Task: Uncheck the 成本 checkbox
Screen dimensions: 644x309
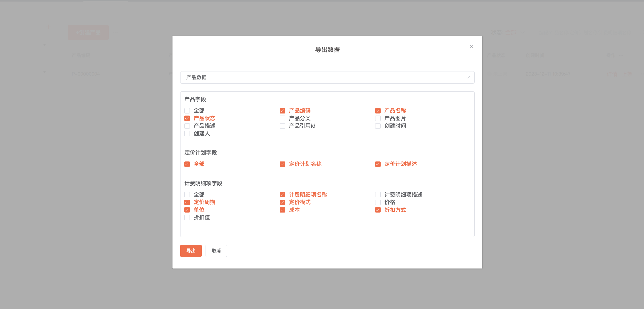Action: pos(282,210)
